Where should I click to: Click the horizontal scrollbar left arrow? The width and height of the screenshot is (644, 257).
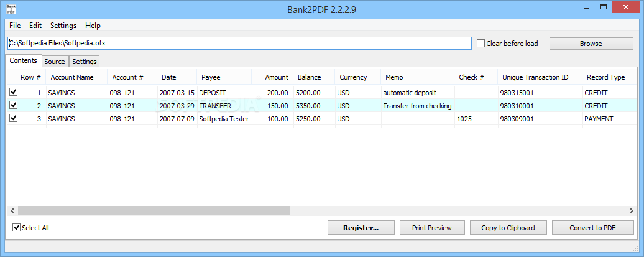click(x=12, y=210)
